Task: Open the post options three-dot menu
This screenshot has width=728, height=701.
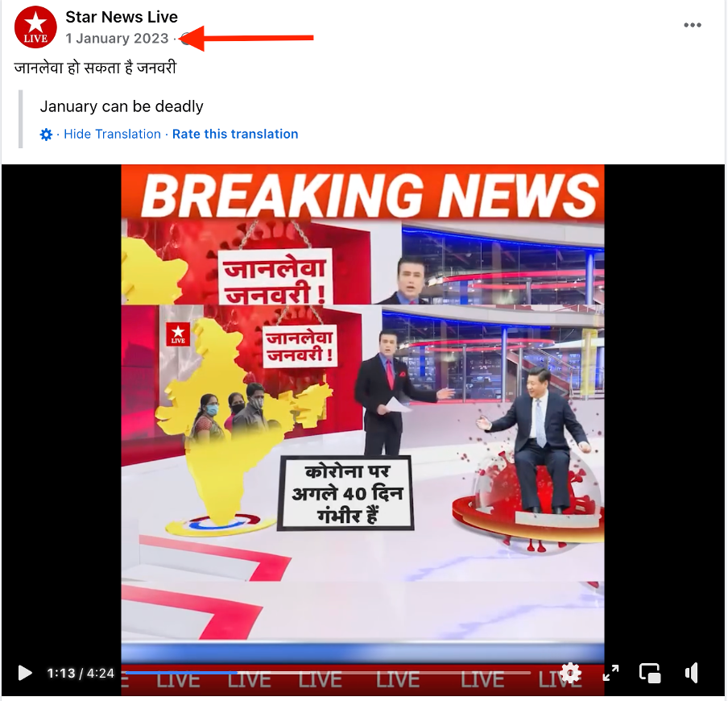Action: click(x=693, y=25)
